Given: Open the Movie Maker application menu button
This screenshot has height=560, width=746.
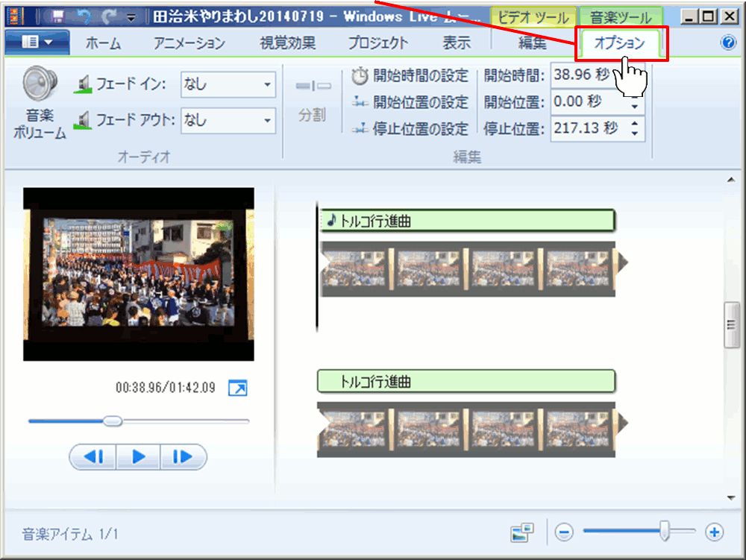Looking at the screenshot, I should click(x=37, y=43).
